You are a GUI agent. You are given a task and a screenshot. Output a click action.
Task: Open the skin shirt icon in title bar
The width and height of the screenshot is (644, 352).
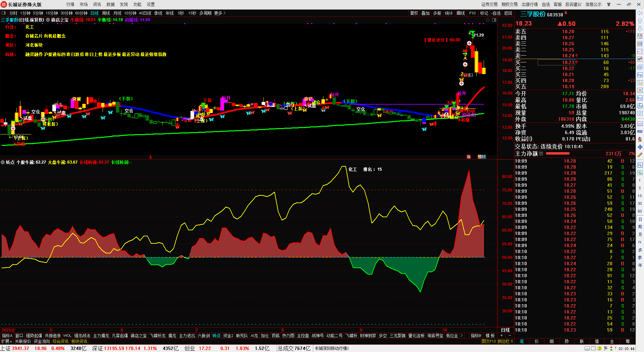click(609, 4)
